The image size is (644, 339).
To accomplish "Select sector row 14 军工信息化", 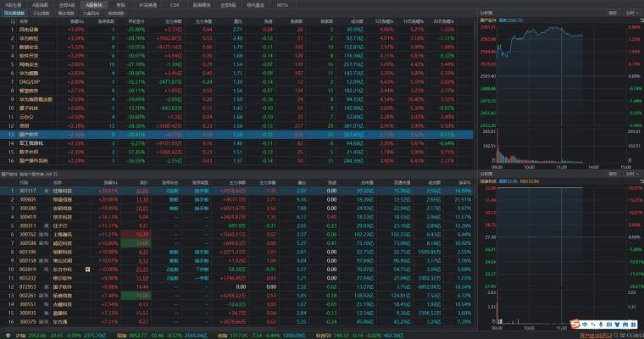I will pos(236,143).
